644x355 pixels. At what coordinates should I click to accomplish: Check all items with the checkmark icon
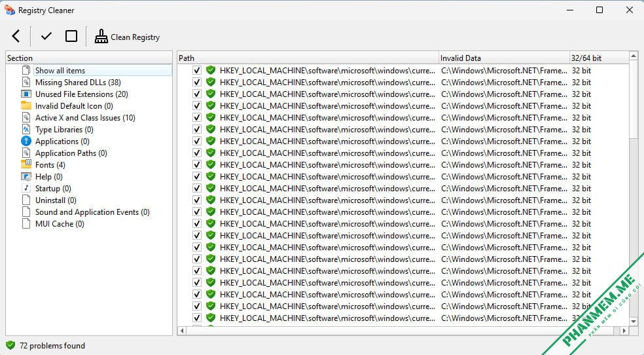(46, 36)
